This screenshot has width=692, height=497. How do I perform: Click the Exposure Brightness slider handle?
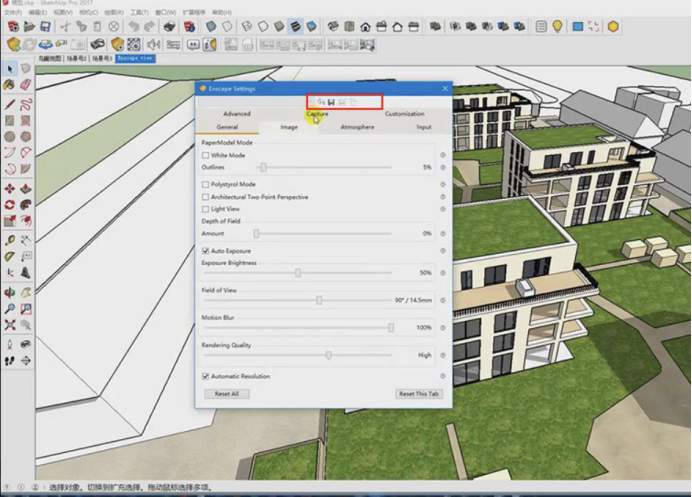(x=298, y=273)
